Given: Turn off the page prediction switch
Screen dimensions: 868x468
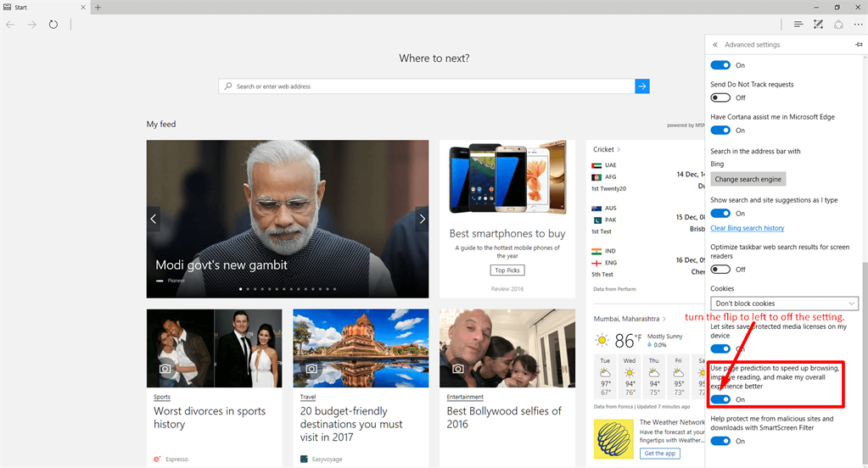Looking at the screenshot, I should (720, 399).
